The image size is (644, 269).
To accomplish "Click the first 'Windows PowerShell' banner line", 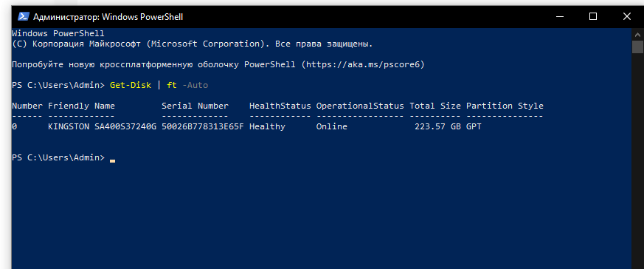I will point(58,33).
